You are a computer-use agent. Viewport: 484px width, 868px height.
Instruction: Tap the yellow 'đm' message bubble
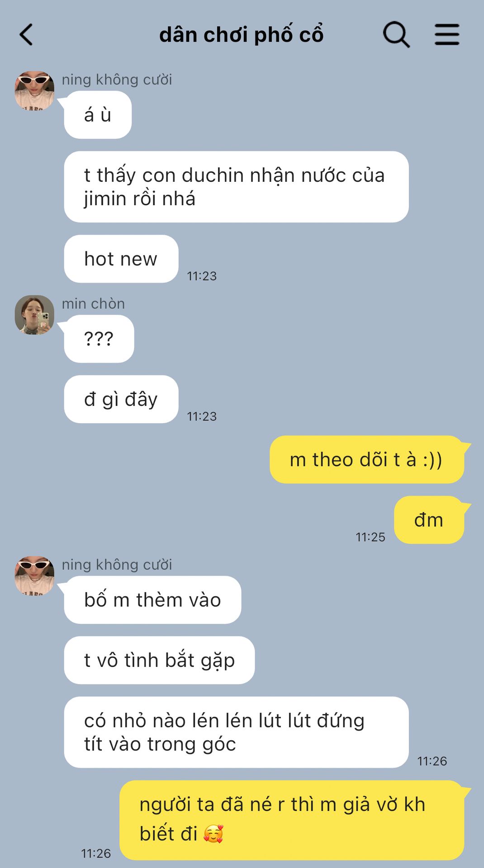pos(429,520)
